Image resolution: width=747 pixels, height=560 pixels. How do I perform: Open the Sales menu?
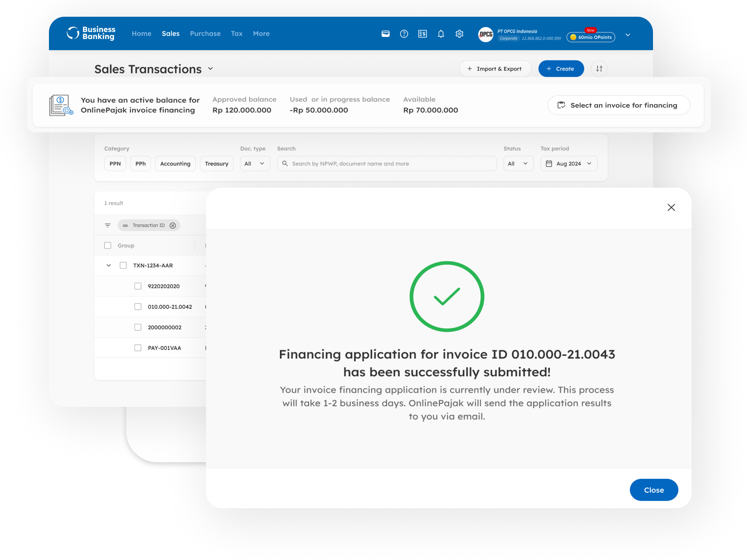pos(170,33)
